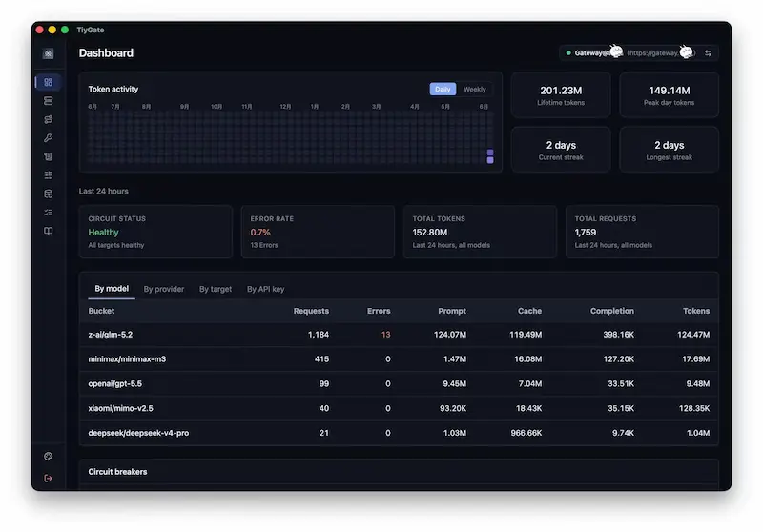Select the By provider tab
Viewport: 763px width, 532px height.
[x=163, y=289]
